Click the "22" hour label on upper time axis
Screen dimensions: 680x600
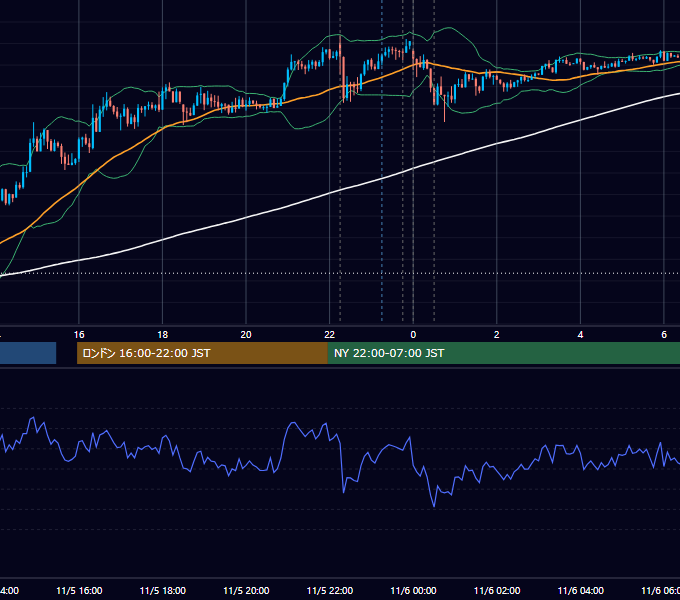point(330,335)
